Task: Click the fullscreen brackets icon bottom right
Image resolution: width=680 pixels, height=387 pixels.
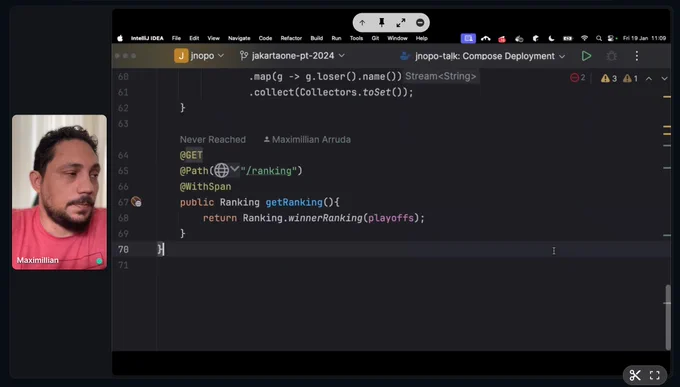Action: [655, 375]
